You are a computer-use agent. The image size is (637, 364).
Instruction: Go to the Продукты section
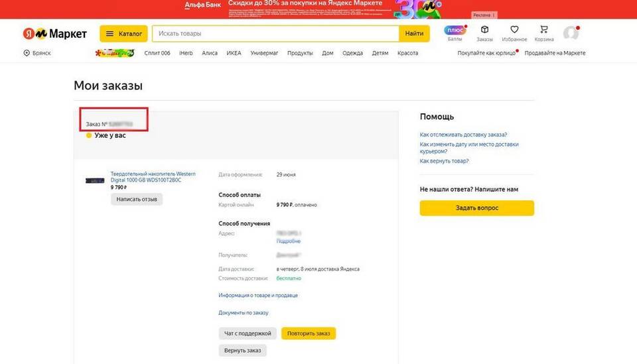click(x=300, y=53)
